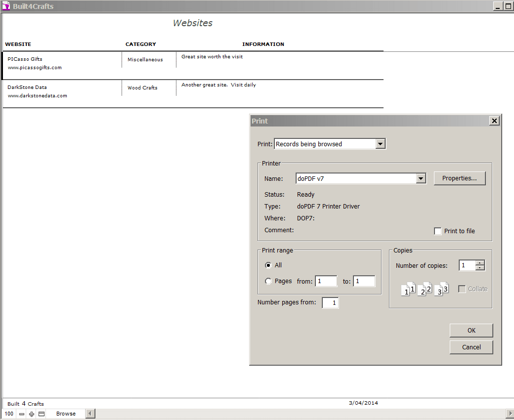514x420 pixels.
Task: Expand the printer Name dropdown
Action: point(421,178)
